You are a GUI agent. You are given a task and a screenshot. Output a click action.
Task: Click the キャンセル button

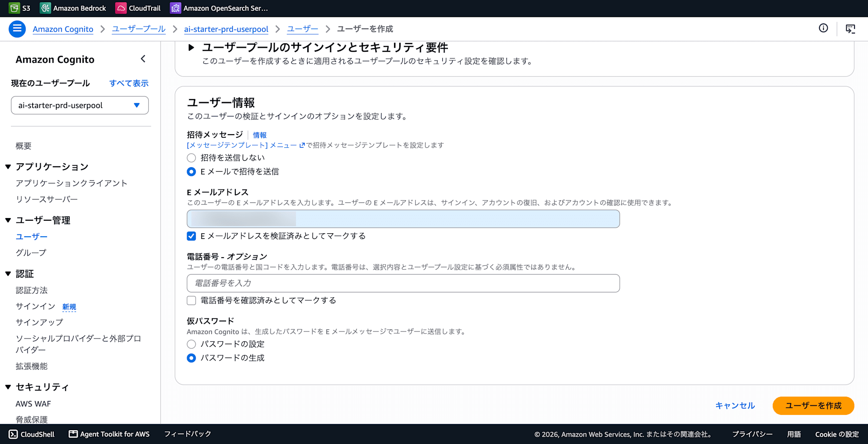735,406
